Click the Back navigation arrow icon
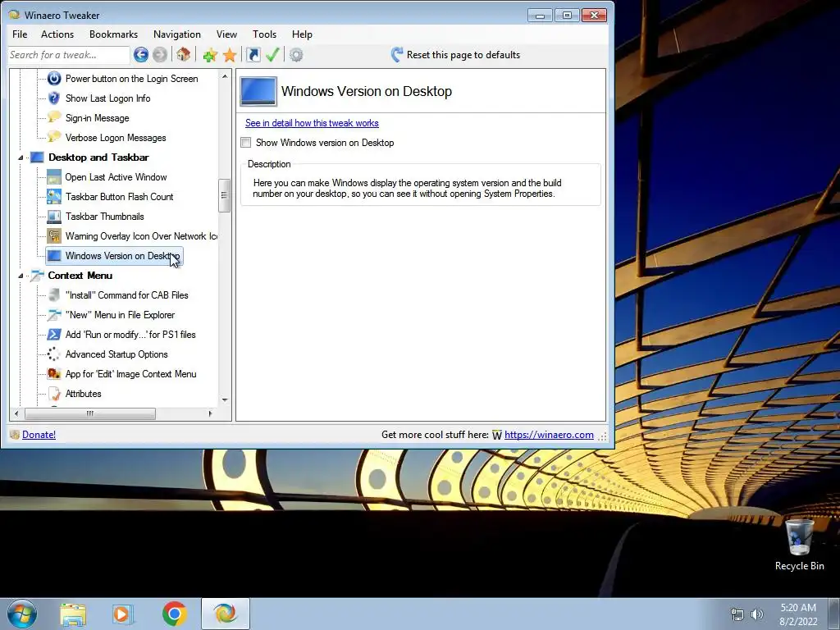 [141, 55]
